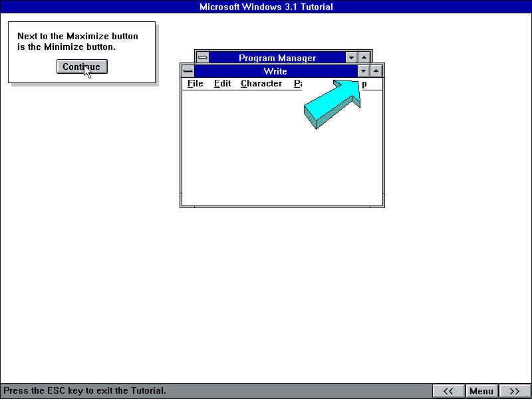Viewport: 532px width, 399px height.
Task: Click the Continue button
Action: [82, 66]
